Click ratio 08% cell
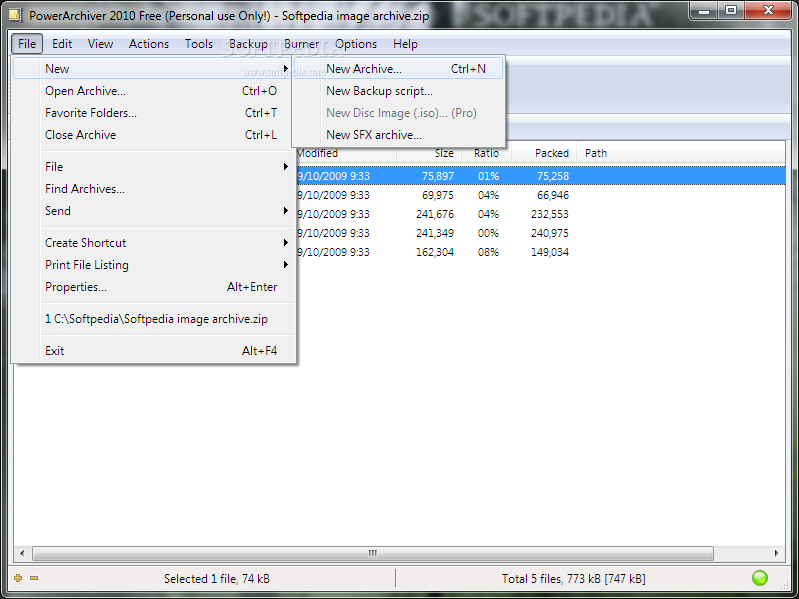Screen dimensions: 799x599 click(x=488, y=252)
